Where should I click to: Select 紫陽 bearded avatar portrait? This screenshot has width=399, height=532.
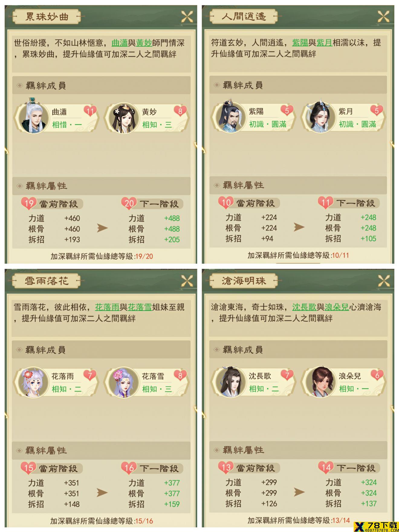click(230, 116)
